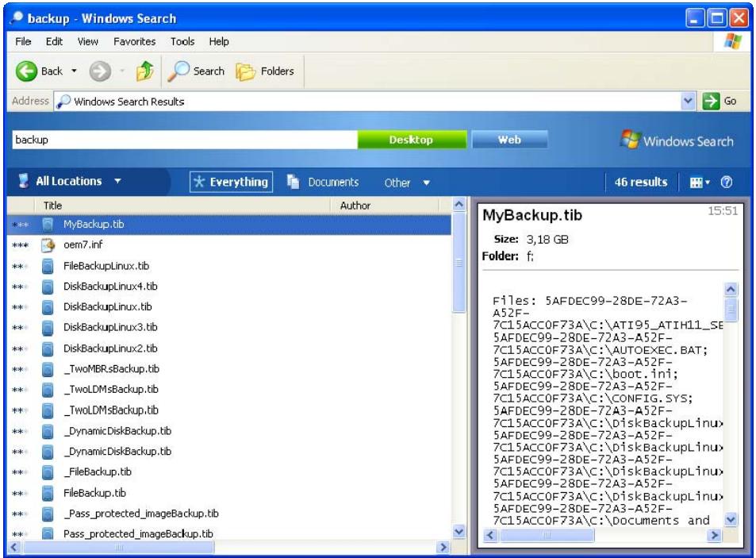Viewport: 756px width, 558px height.
Task: Select the first _DynamicDiskBackup.tib row
Action: tap(229, 431)
